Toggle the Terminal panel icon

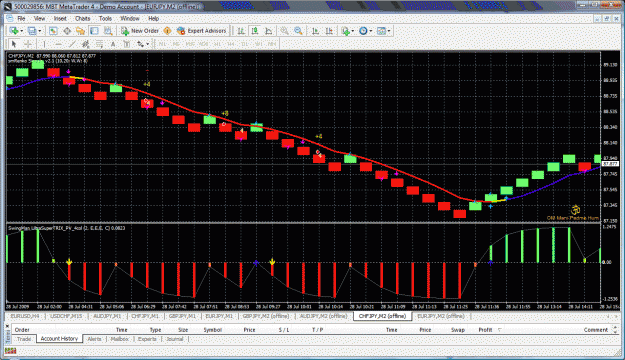pos(94,31)
